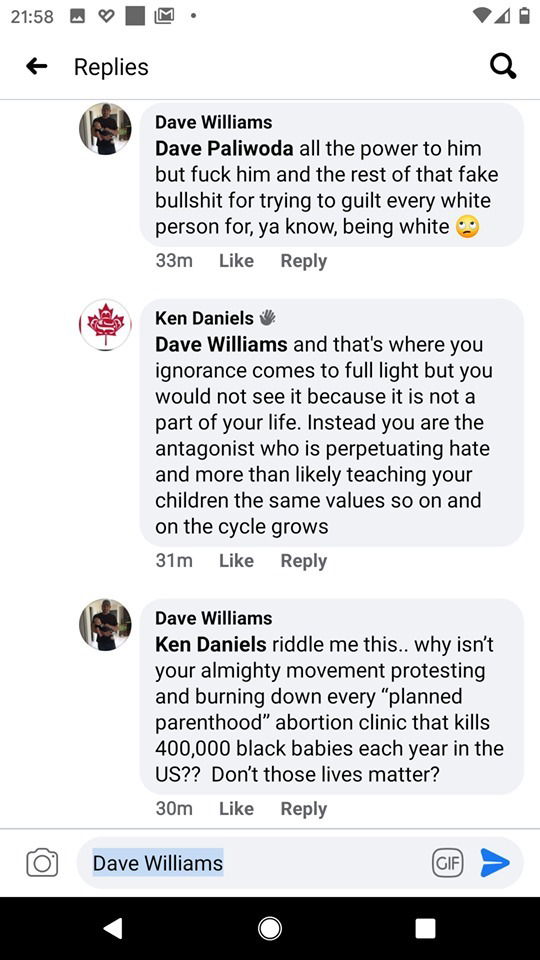540x960 pixels.
Task: Reply to Ken Daniels' 31m comment
Action: [x=304, y=561]
